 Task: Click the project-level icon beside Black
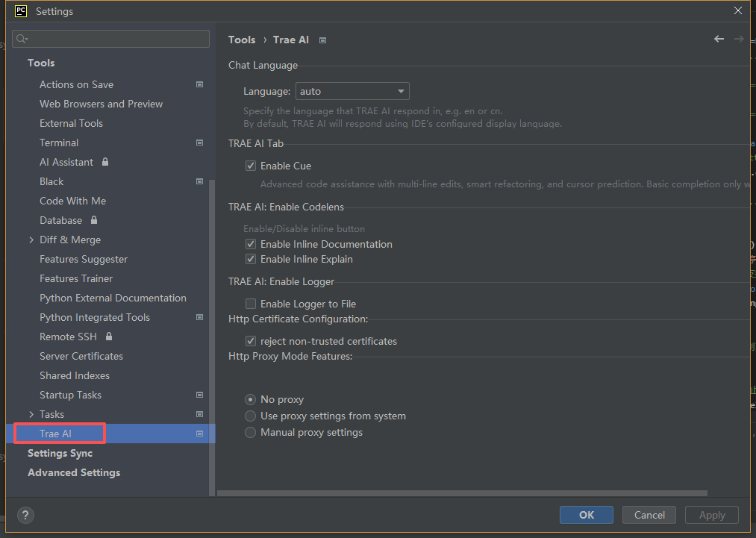click(199, 181)
